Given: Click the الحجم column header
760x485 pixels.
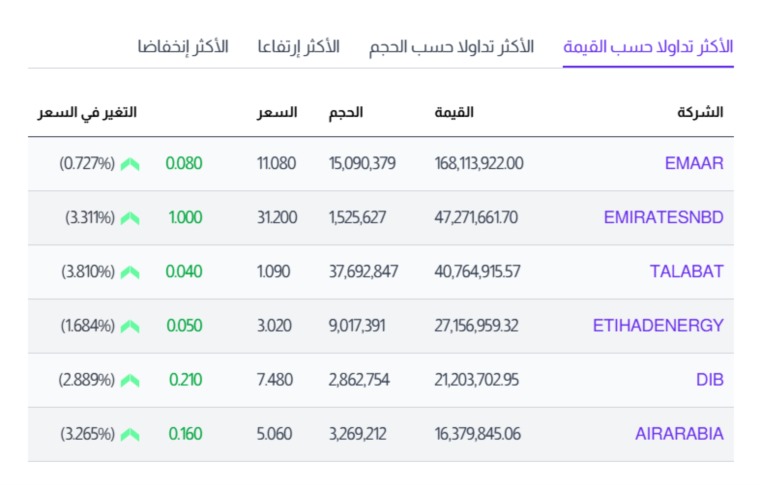Looking at the screenshot, I should pos(346,112).
